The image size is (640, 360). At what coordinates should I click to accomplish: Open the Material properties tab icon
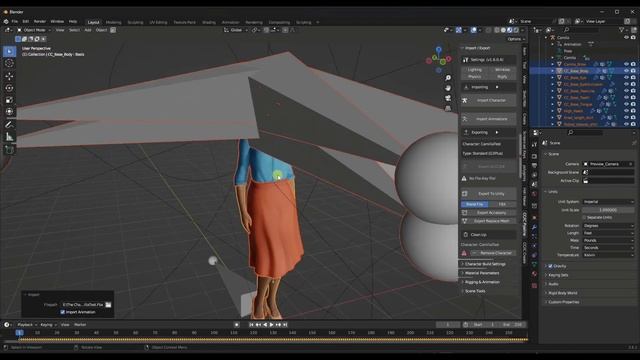tap(534, 274)
